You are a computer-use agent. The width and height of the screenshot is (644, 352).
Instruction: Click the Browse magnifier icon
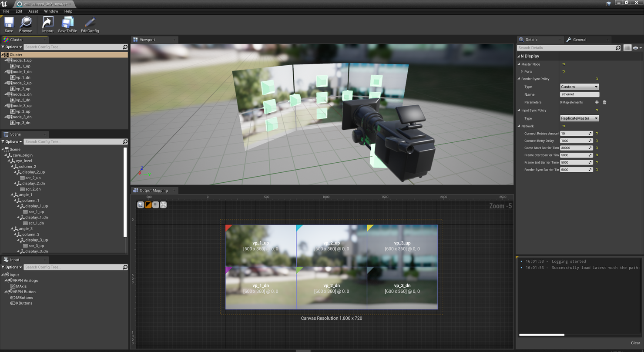tap(26, 23)
